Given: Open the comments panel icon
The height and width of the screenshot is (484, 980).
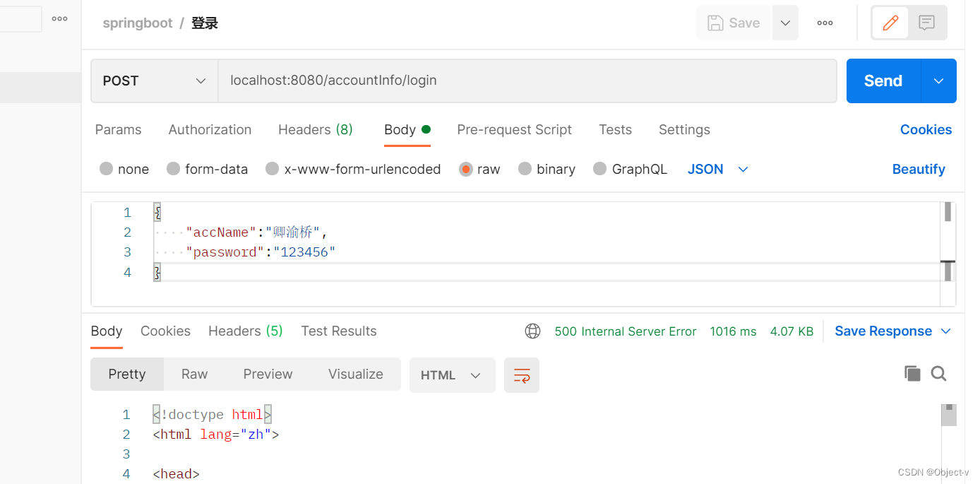Looking at the screenshot, I should click(x=926, y=23).
